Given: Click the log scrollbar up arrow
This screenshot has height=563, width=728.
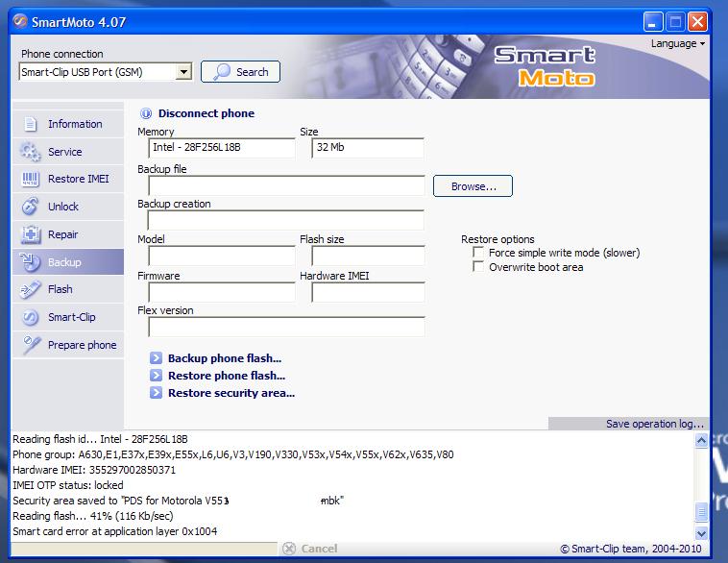Looking at the screenshot, I should [x=701, y=440].
